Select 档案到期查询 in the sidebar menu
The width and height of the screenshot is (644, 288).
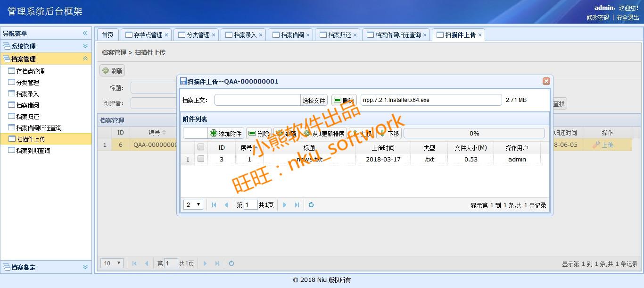click(x=33, y=151)
